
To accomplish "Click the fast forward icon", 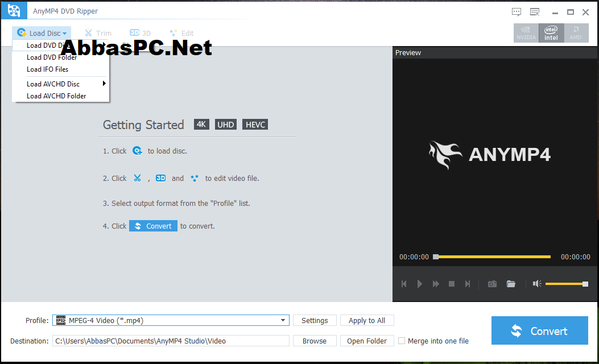I will coord(436,284).
